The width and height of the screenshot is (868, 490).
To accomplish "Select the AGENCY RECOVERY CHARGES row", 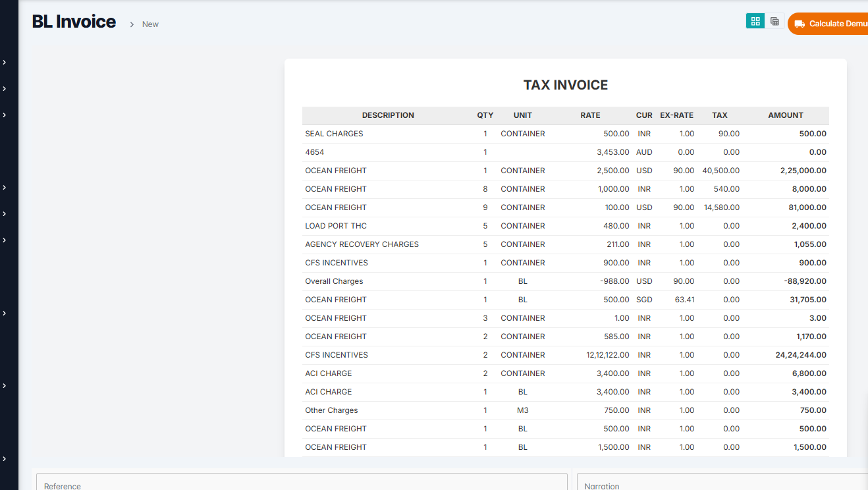I will point(362,244).
